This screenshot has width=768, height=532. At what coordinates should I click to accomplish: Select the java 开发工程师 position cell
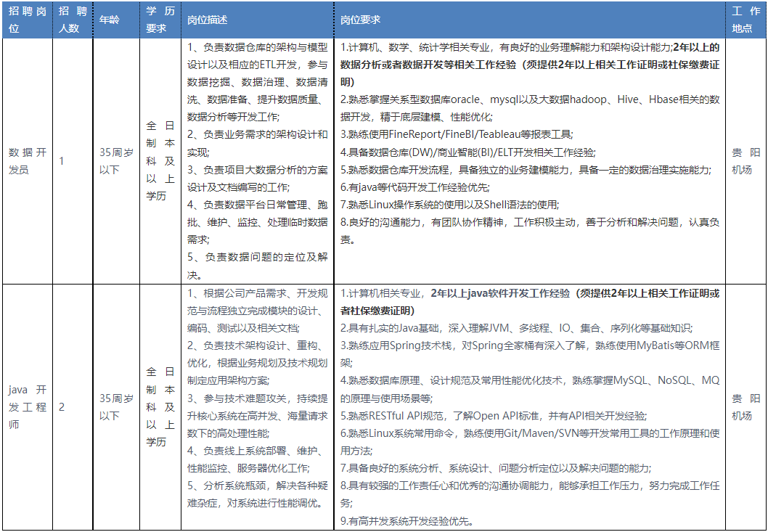27,407
